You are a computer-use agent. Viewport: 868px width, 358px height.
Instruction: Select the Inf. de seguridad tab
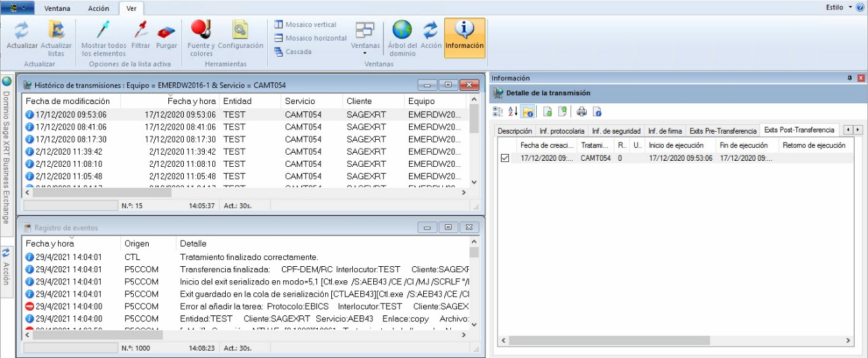[x=615, y=130]
